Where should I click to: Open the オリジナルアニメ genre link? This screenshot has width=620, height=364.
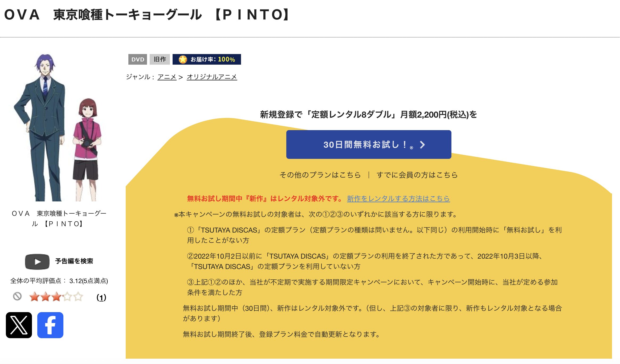coord(212,77)
